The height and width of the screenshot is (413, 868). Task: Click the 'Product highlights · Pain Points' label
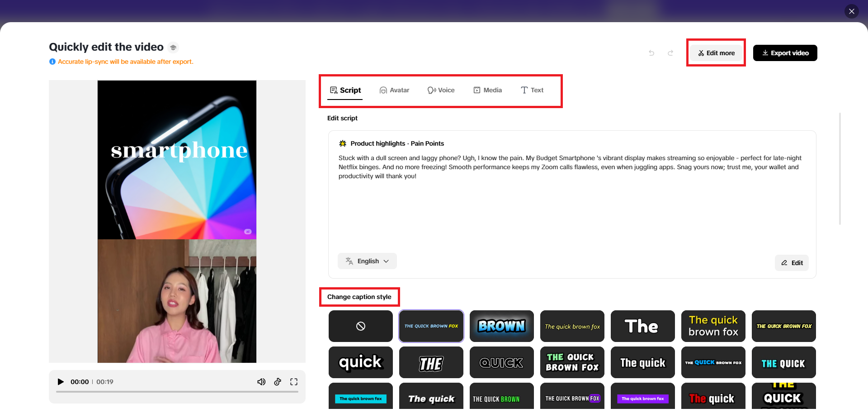point(397,143)
